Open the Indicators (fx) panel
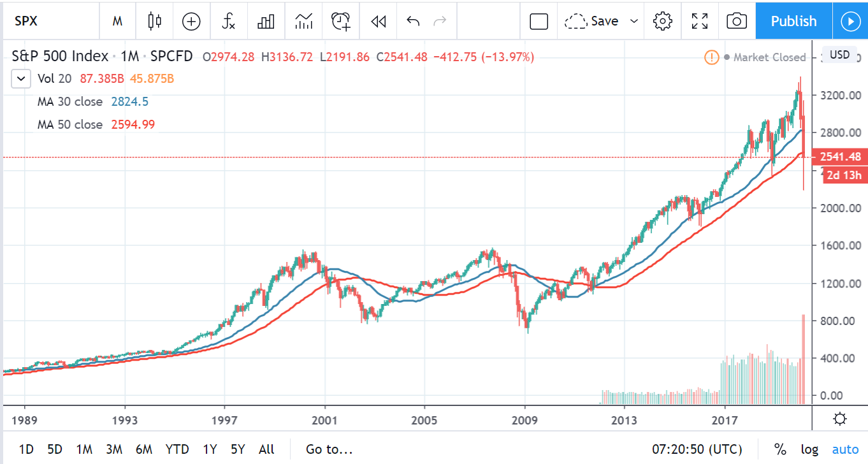868x464 pixels. click(229, 21)
